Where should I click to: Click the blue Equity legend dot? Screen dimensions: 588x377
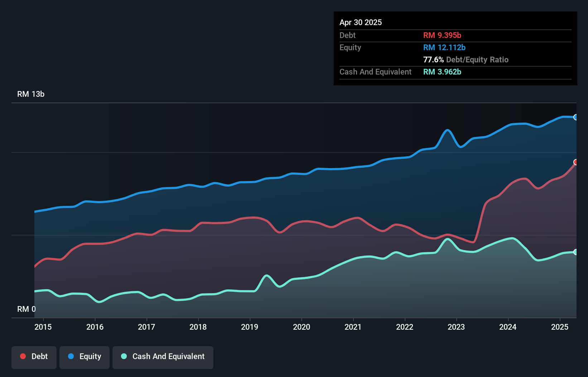72,356
